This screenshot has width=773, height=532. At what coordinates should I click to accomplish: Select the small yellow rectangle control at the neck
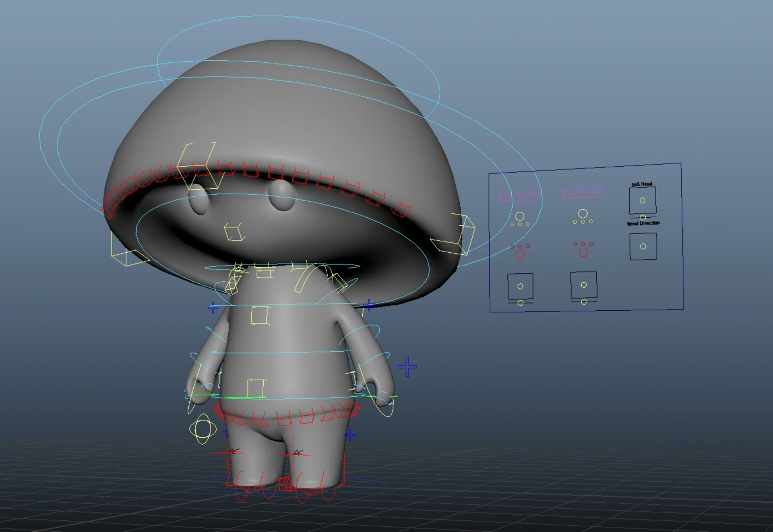(265, 274)
